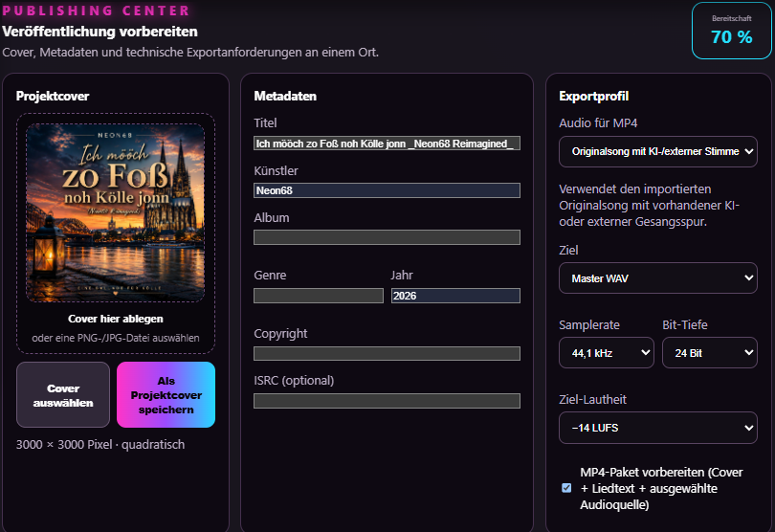Open the Bit-Tiefe dropdown showing 24 Bit
The width and height of the screenshot is (775, 532).
710,353
